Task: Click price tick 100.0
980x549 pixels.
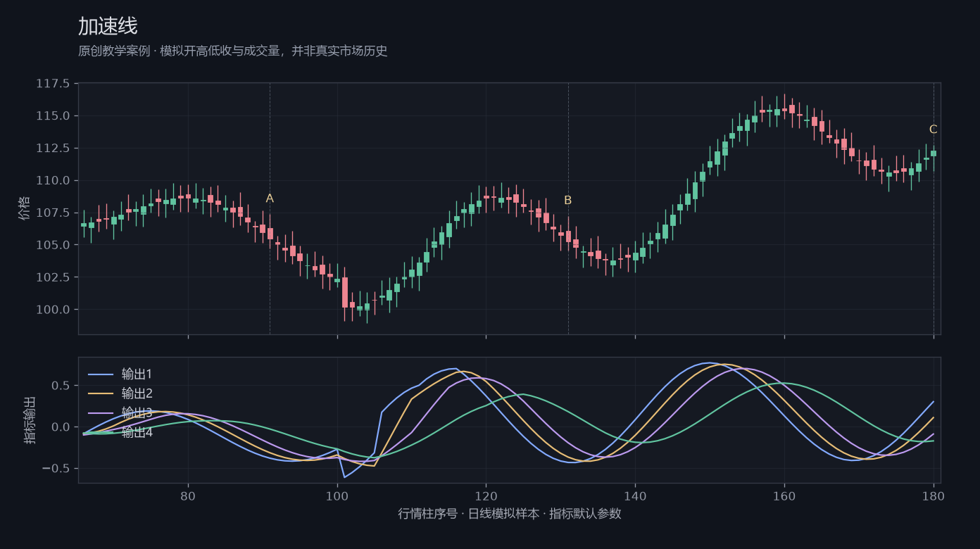Action: click(x=53, y=310)
